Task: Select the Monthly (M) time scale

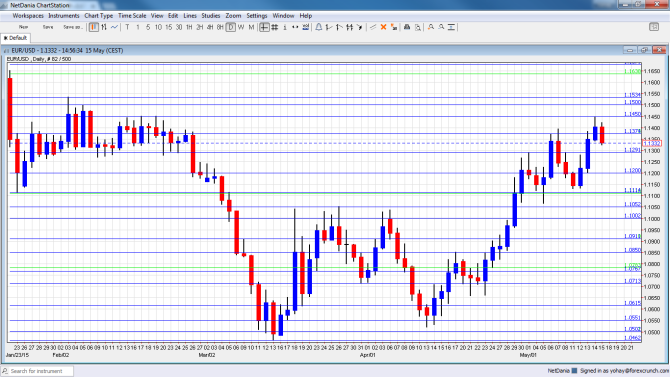Action: 251,27
